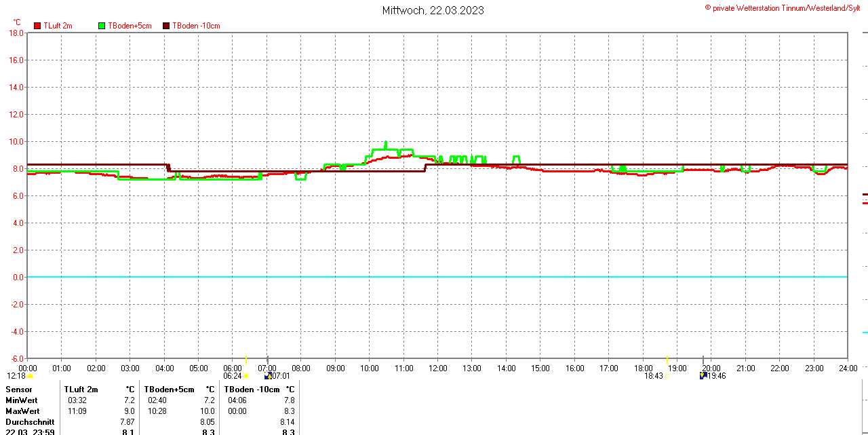Click the Durchschnitt row label in table
The image size is (868, 435).
click(x=30, y=422)
